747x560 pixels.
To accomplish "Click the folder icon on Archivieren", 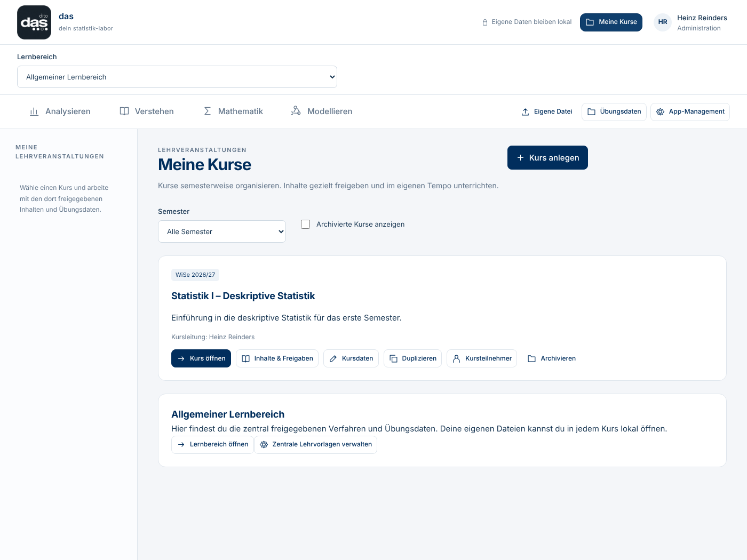I will pos(532,359).
